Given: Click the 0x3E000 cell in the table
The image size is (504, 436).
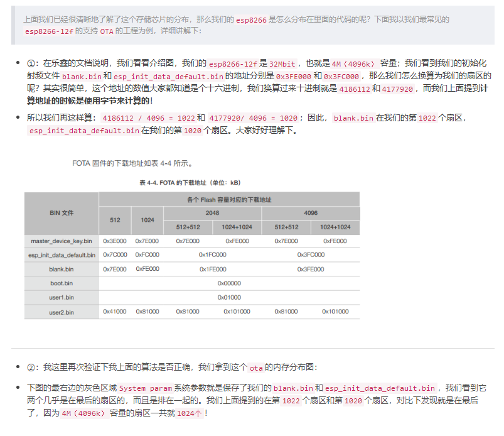Looking at the screenshot, I should 115,241.
